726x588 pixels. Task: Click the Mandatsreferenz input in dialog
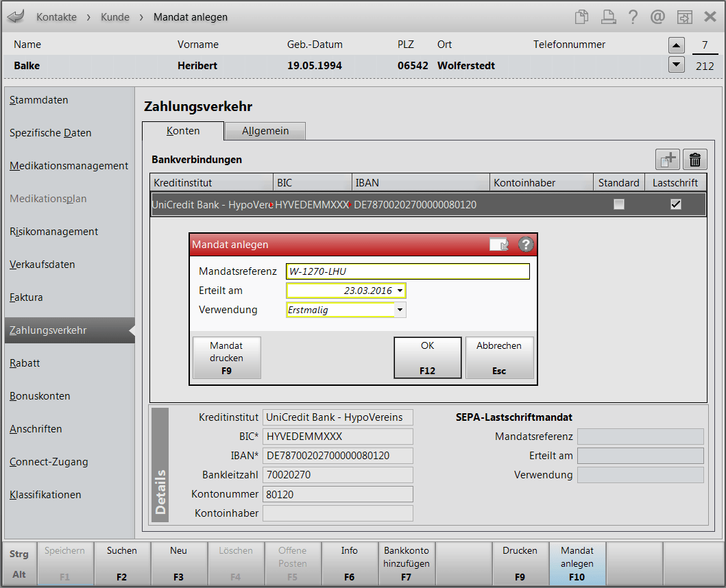408,271
